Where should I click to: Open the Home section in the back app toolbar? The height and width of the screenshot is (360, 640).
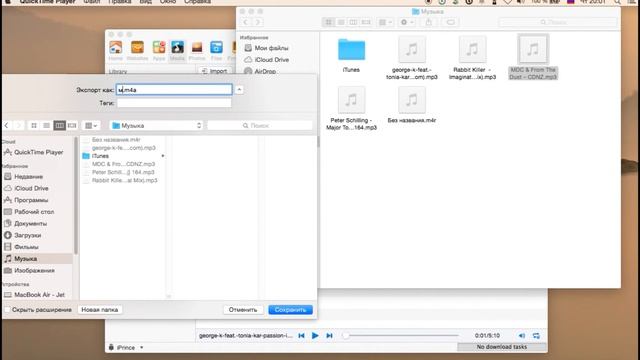pyautogui.click(x=116, y=51)
